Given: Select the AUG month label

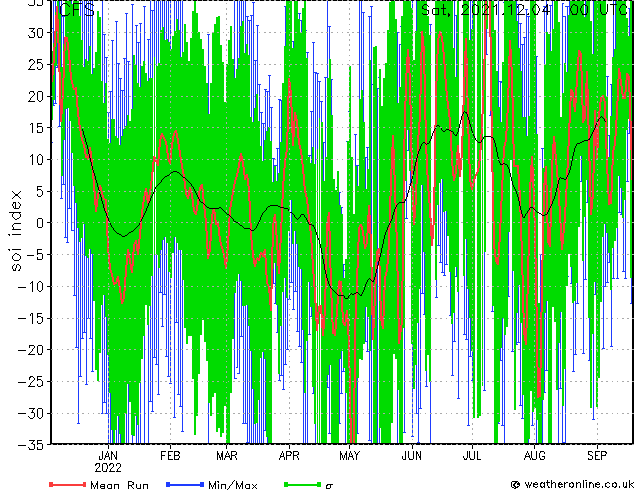Looking at the screenshot, I should pos(535,456).
